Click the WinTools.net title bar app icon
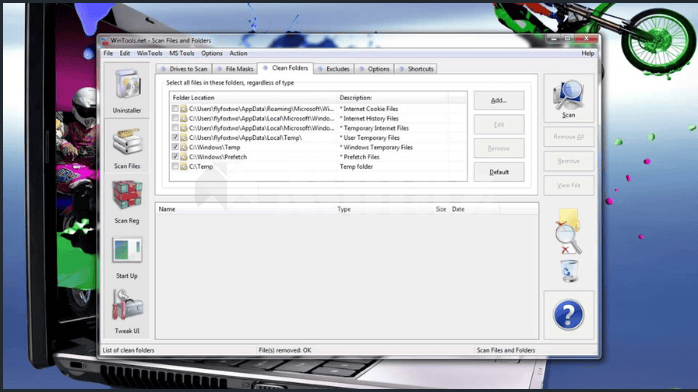698x392 pixels. pyautogui.click(x=105, y=41)
